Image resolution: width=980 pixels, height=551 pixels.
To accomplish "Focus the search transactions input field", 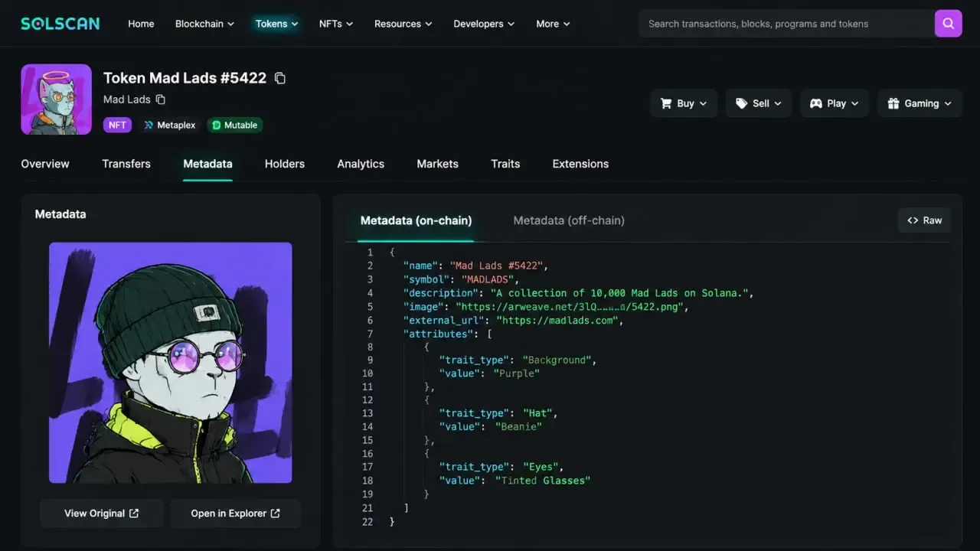I will [786, 24].
